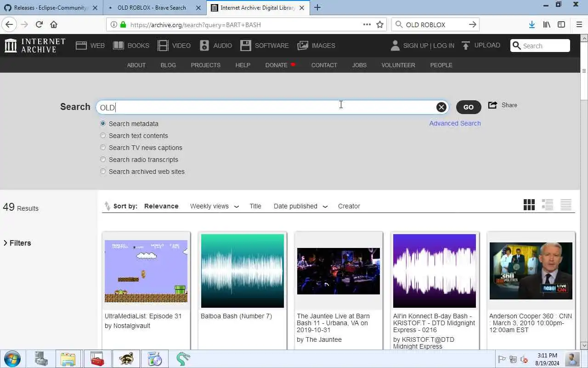Switch to tile grid view icon
This screenshot has height=368, width=588.
click(x=529, y=205)
